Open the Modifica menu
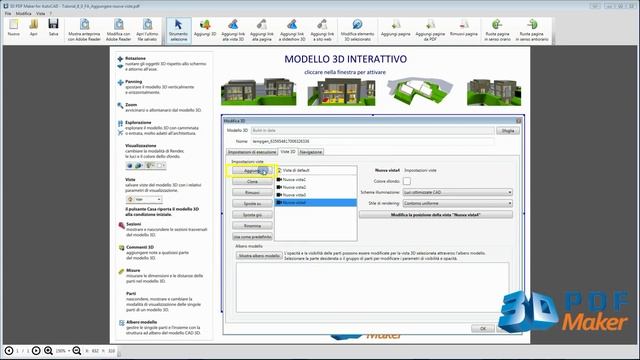This screenshot has height=360, width=640. [x=24, y=13]
